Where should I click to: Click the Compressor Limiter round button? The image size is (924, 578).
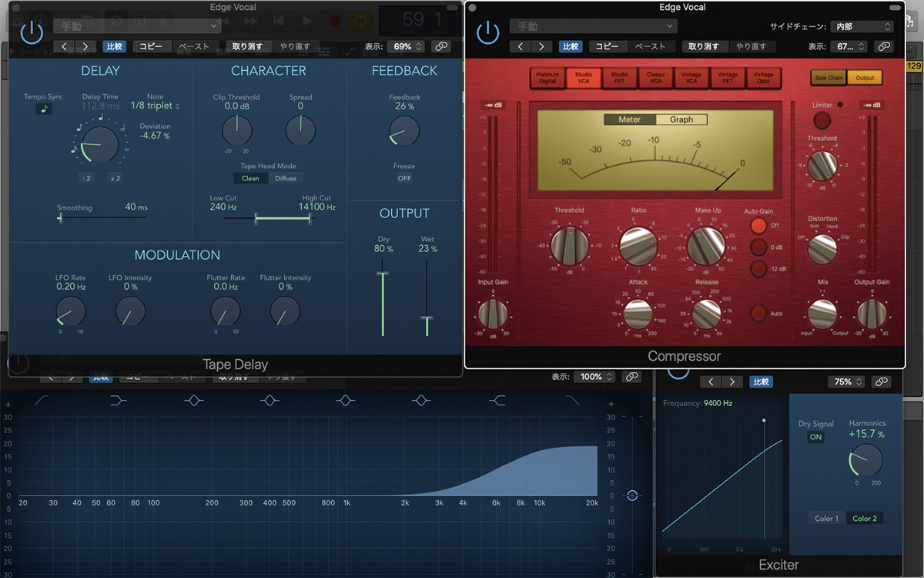tap(822, 120)
